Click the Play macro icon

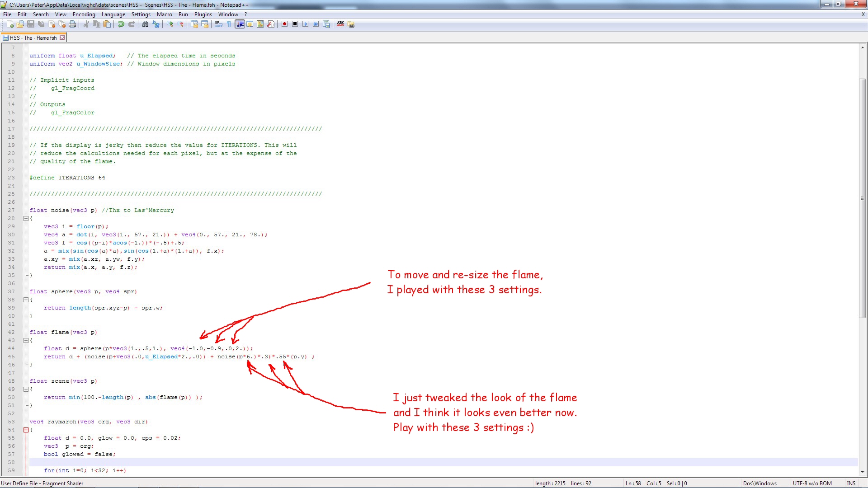click(305, 24)
